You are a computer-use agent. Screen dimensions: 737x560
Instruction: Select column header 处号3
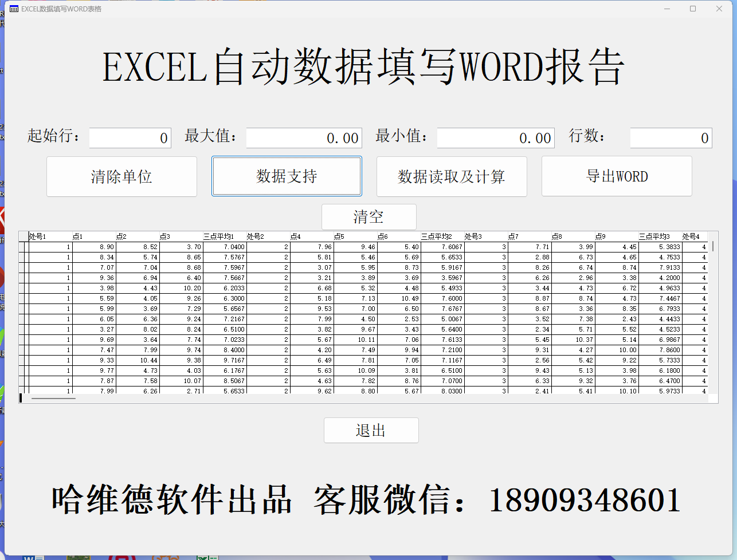pyautogui.click(x=486, y=236)
